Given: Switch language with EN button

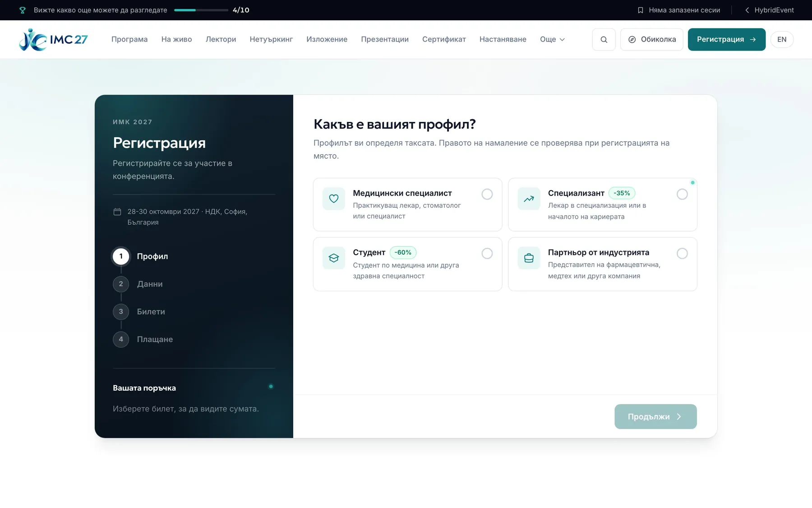Looking at the screenshot, I should (782, 39).
